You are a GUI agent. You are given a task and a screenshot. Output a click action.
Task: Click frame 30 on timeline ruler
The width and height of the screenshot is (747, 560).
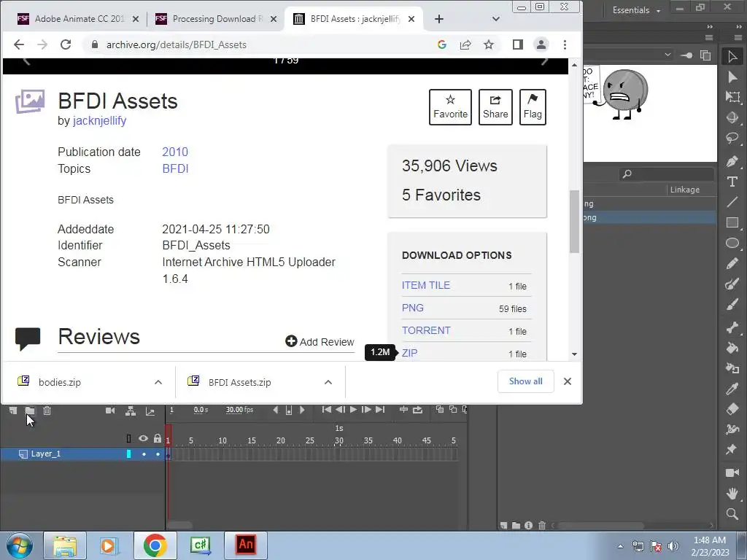coord(338,441)
